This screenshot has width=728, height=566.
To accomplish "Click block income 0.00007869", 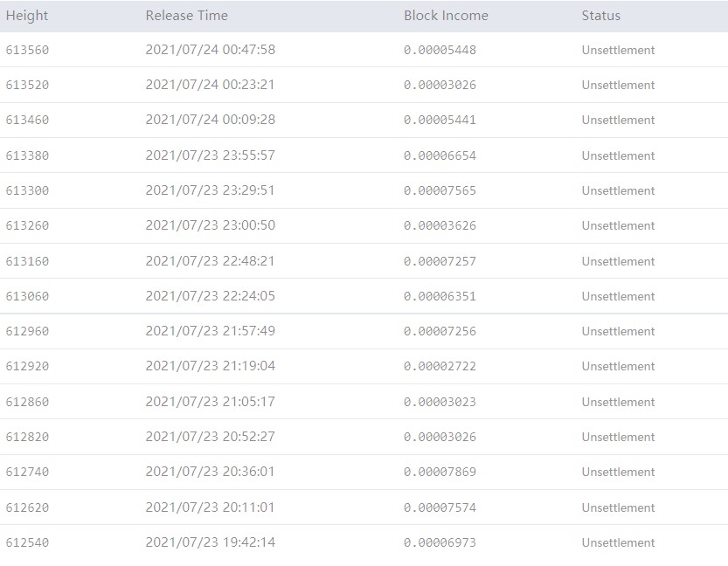I will pyautogui.click(x=440, y=473).
